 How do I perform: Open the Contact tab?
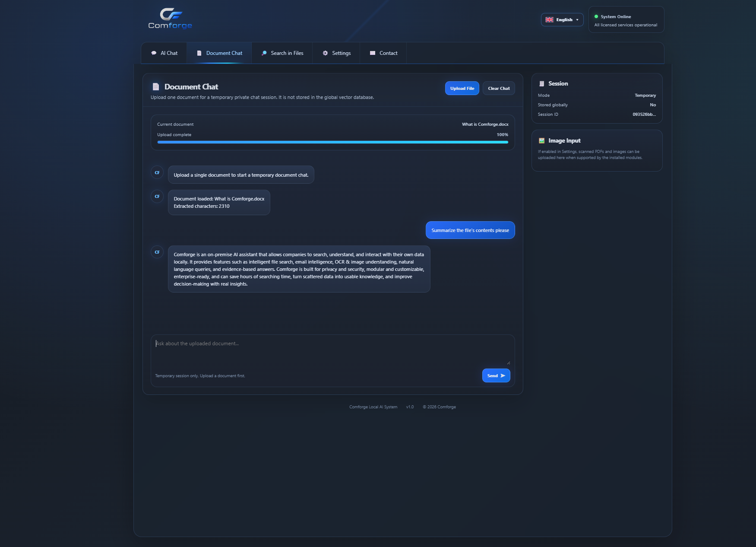pyautogui.click(x=383, y=53)
